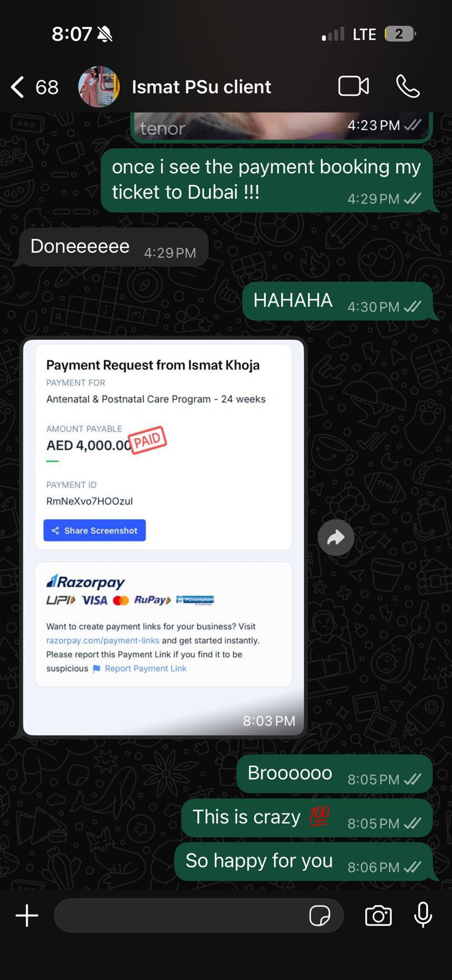Tap Ismat PSu client contact name
The image size is (452, 980).
click(202, 87)
